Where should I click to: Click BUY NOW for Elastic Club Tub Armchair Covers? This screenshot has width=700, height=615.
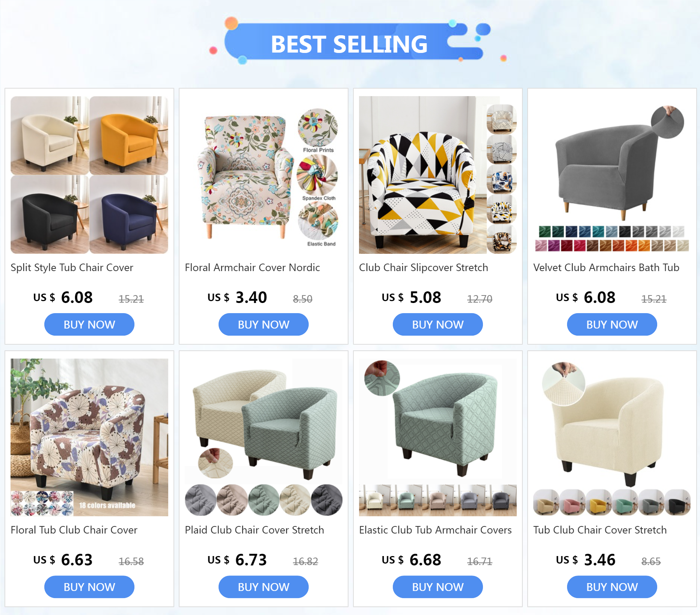438,587
